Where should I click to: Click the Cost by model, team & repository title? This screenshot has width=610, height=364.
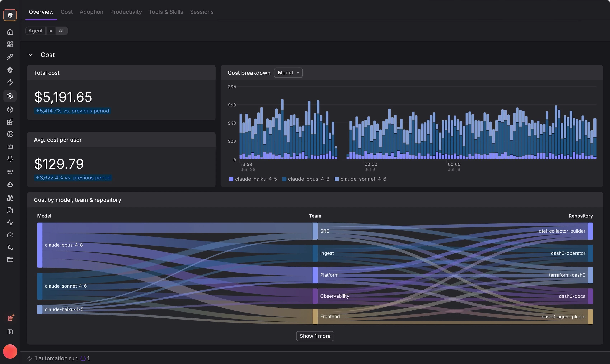coord(78,200)
